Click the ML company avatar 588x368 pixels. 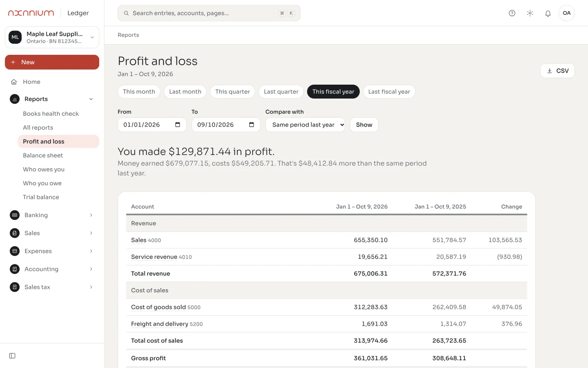[15, 37]
